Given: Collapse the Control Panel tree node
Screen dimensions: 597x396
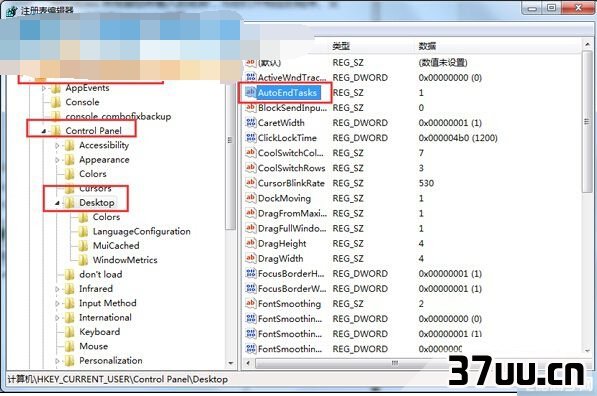Looking at the screenshot, I should pos(43,131).
